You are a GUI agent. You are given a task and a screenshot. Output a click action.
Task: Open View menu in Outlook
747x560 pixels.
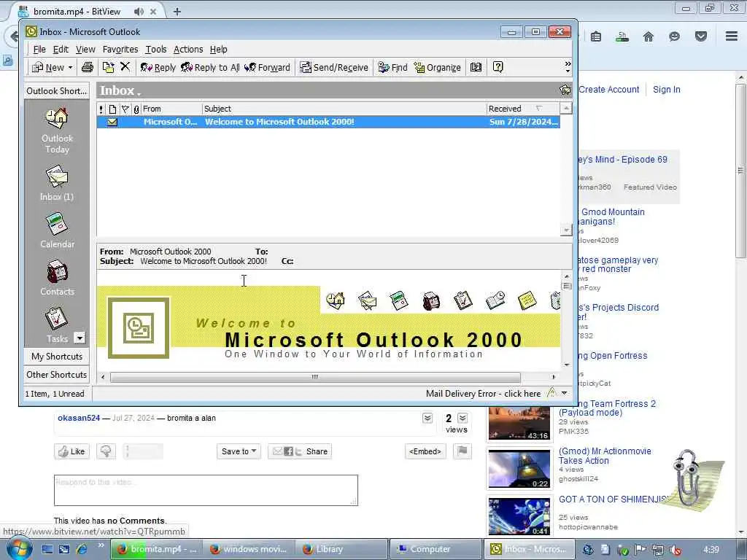point(85,50)
